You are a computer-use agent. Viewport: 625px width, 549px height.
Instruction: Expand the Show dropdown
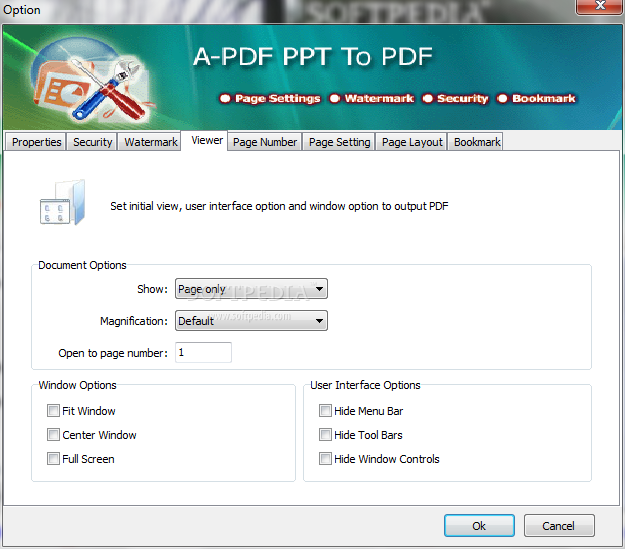(251, 289)
